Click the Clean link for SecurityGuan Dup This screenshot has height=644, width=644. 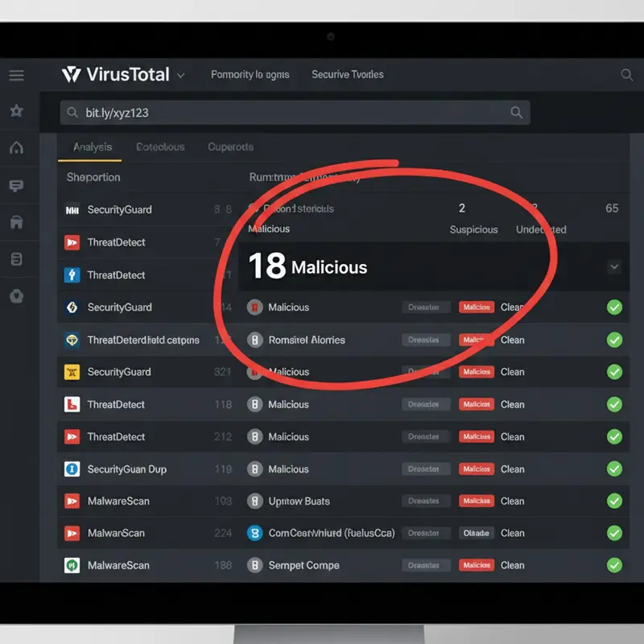coord(513,469)
